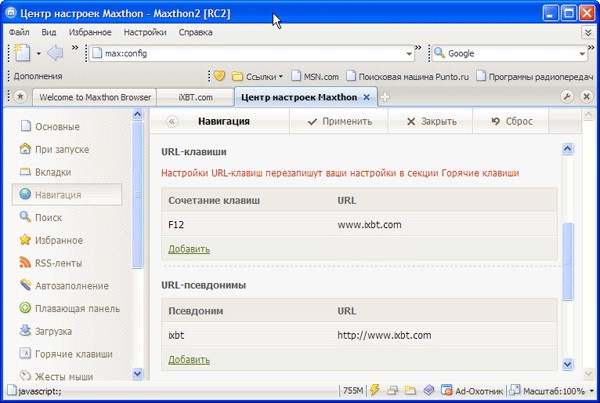Click the star button left of tabs
Viewport: 600px width, 403px height.
tap(20, 97)
